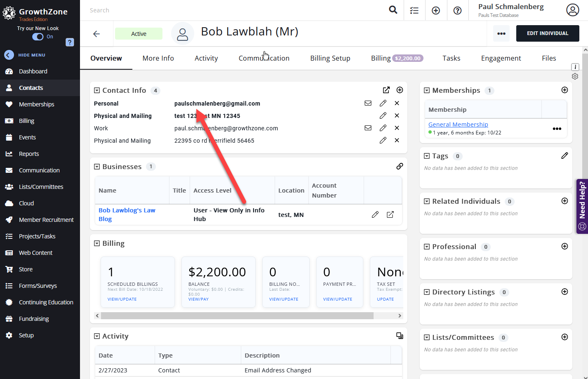Image resolution: width=588 pixels, height=379 pixels.
Task: Click the Edit Individual button
Action: (x=547, y=33)
